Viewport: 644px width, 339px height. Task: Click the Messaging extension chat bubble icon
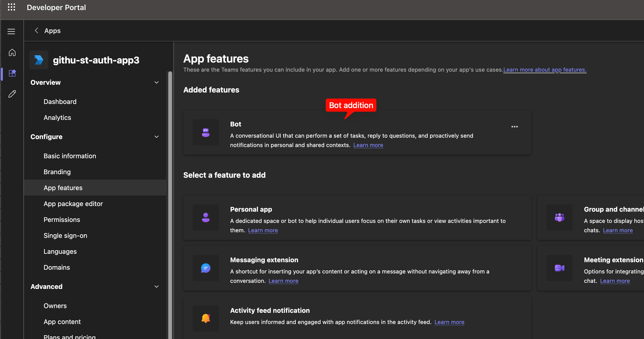tap(206, 268)
